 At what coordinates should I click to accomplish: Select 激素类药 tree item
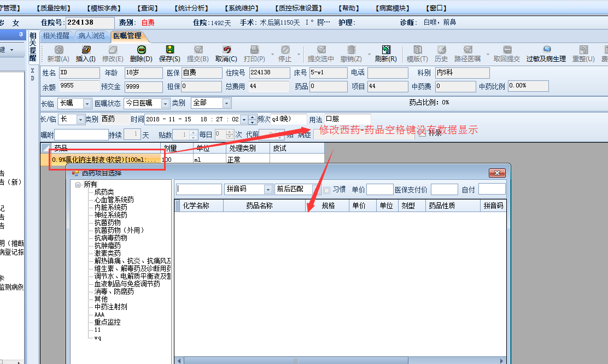tap(107, 253)
